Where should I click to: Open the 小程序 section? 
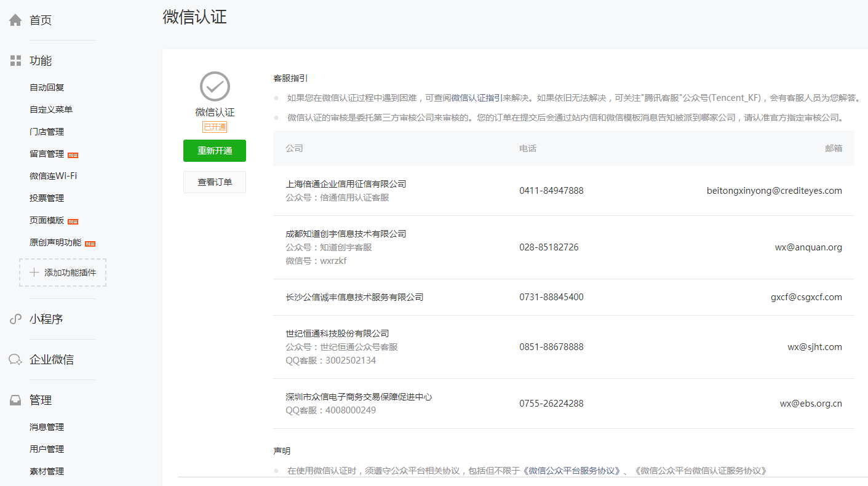(46, 319)
